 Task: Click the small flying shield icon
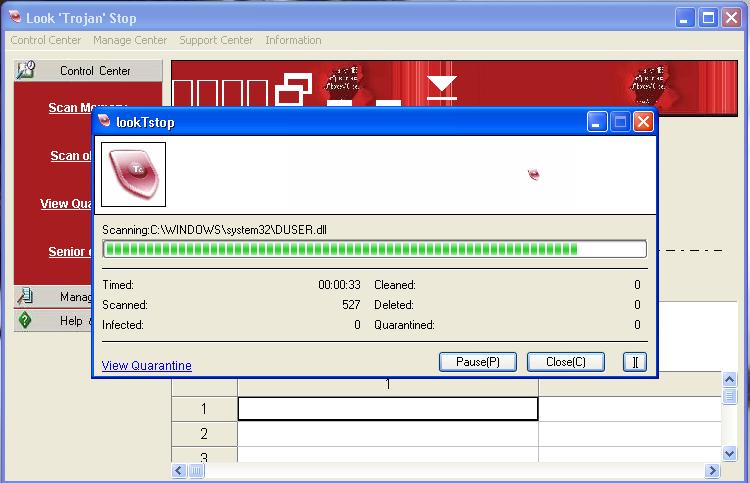[x=534, y=175]
